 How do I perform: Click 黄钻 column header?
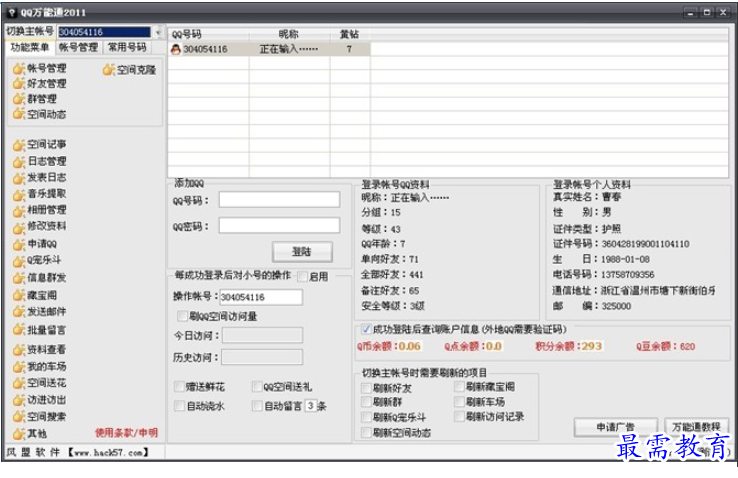[350, 34]
